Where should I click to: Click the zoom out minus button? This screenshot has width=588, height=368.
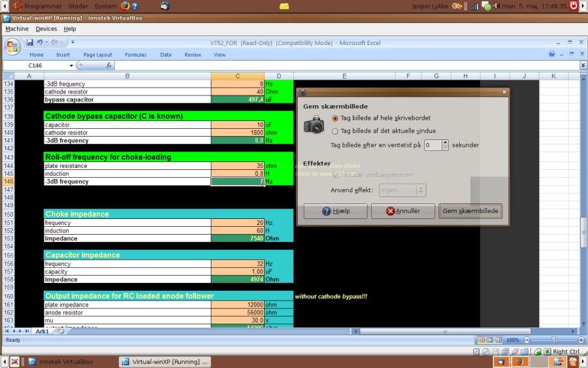tap(527, 341)
